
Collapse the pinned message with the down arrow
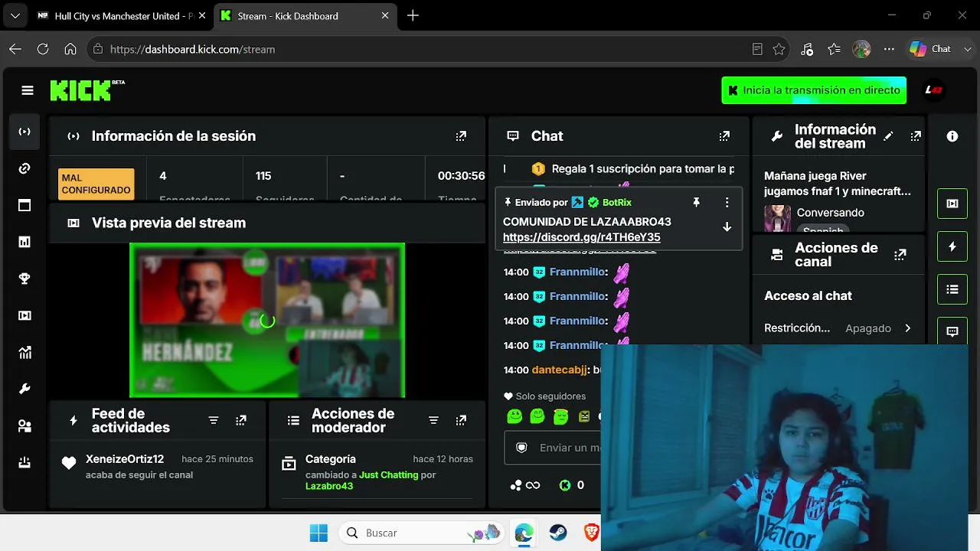coord(727,227)
